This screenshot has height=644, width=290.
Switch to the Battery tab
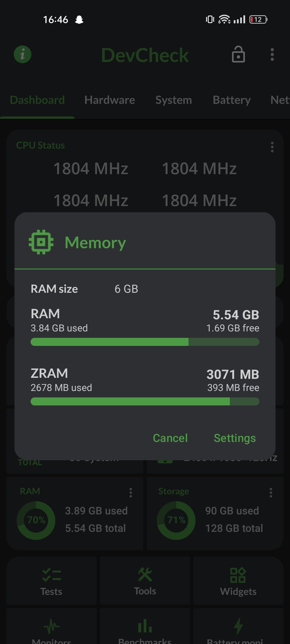231,100
